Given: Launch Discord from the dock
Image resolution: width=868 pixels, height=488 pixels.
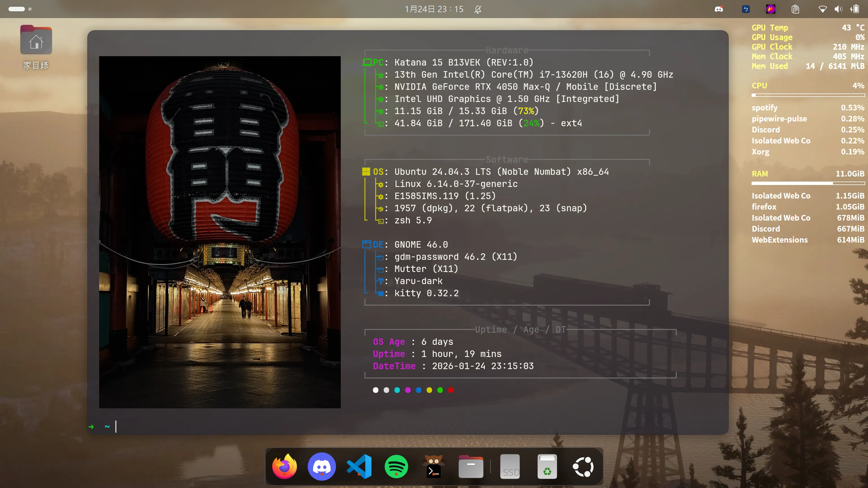Looking at the screenshot, I should click(322, 467).
